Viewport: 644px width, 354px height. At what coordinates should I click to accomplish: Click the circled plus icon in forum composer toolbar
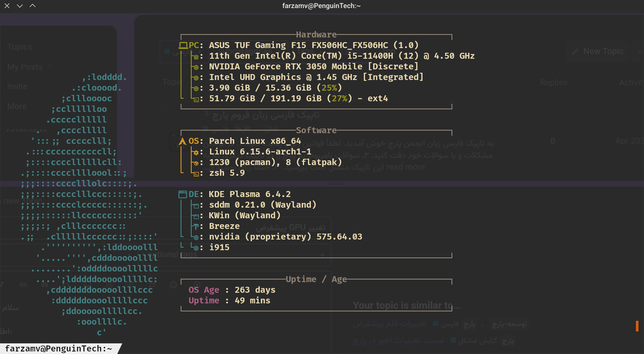point(197,285)
